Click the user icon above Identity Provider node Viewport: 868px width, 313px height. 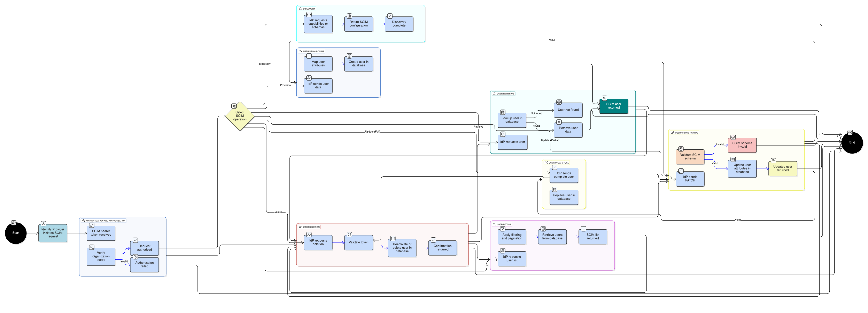tap(44, 224)
